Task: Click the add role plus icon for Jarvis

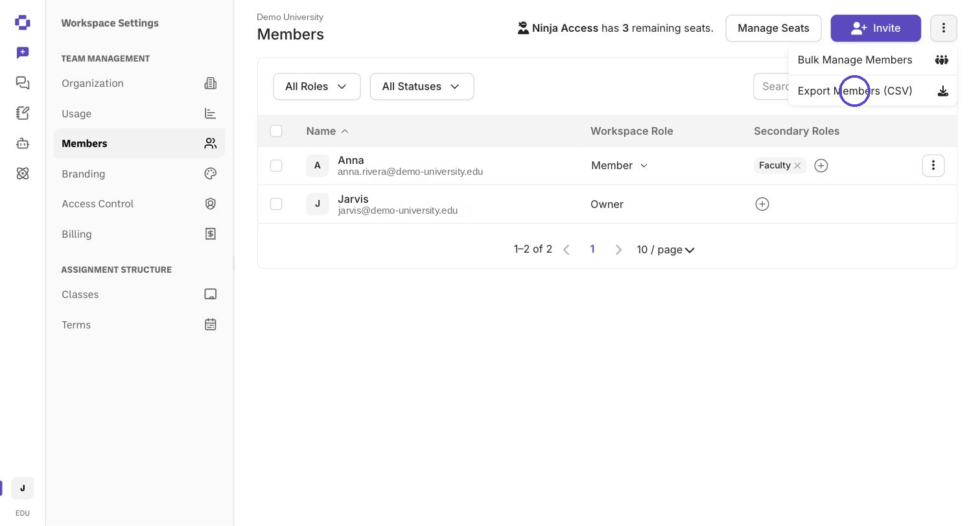Action: [x=762, y=204]
